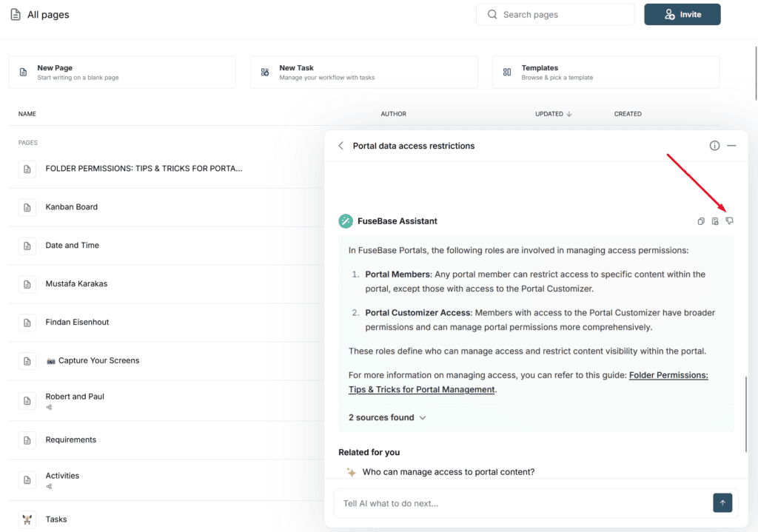Click the assistant chat scrollbar
758x532 pixels.
point(746,414)
